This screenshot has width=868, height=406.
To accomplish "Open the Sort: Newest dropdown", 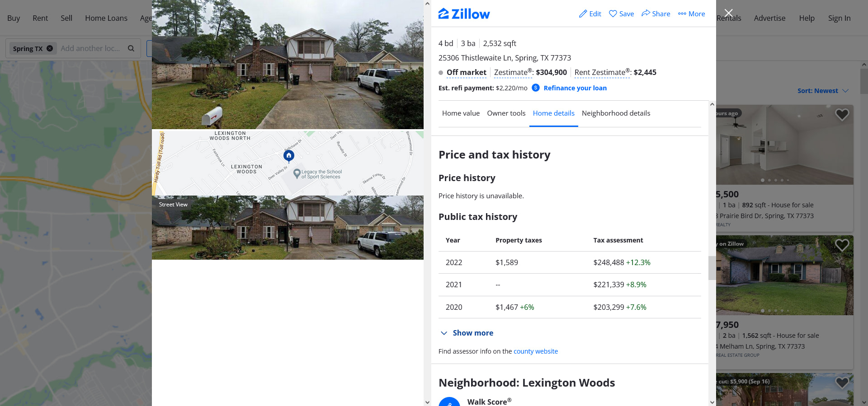I will coord(823,91).
